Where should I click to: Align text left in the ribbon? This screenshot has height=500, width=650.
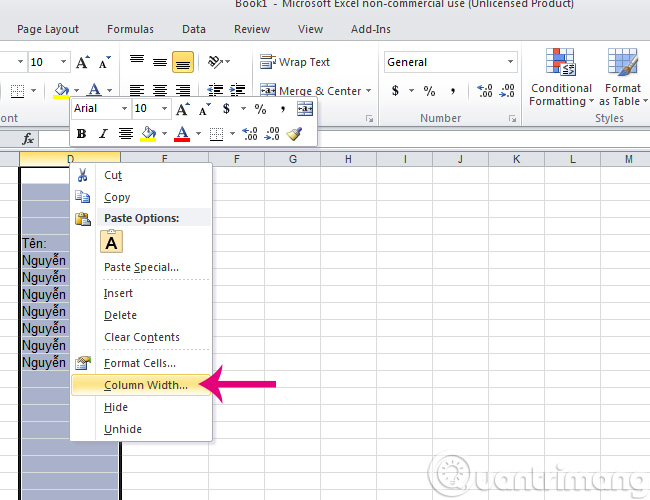[x=137, y=90]
